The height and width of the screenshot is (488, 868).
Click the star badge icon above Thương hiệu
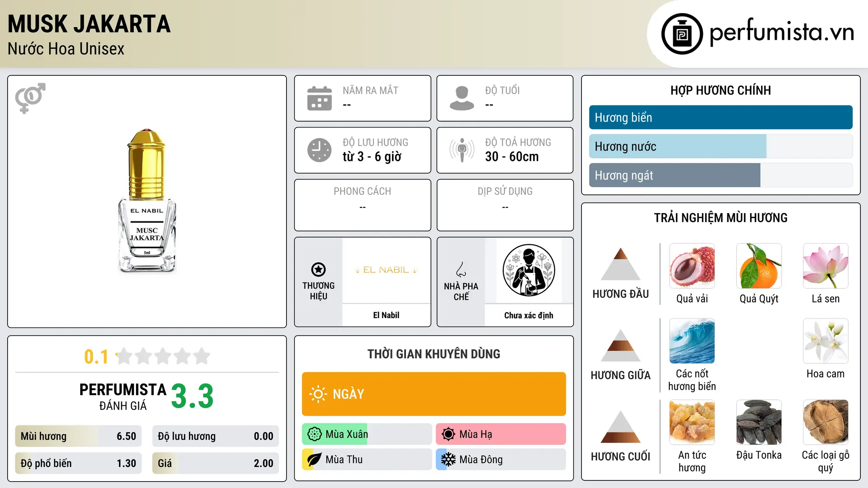click(318, 269)
